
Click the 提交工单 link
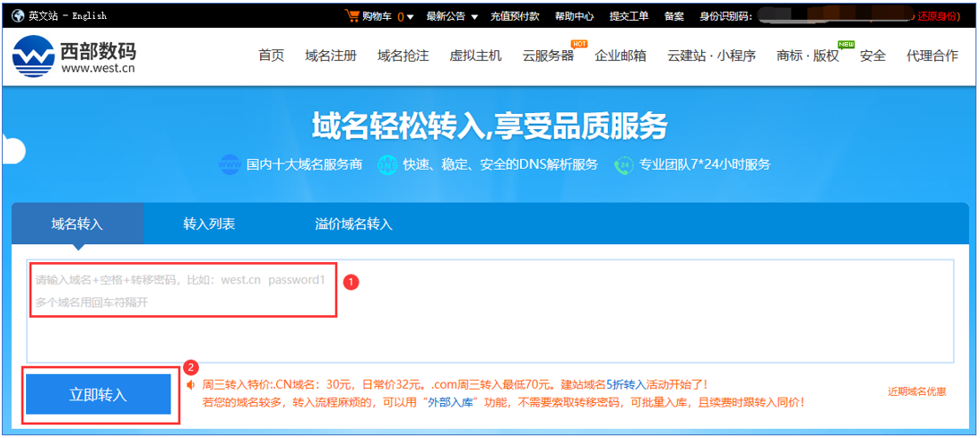[629, 16]
